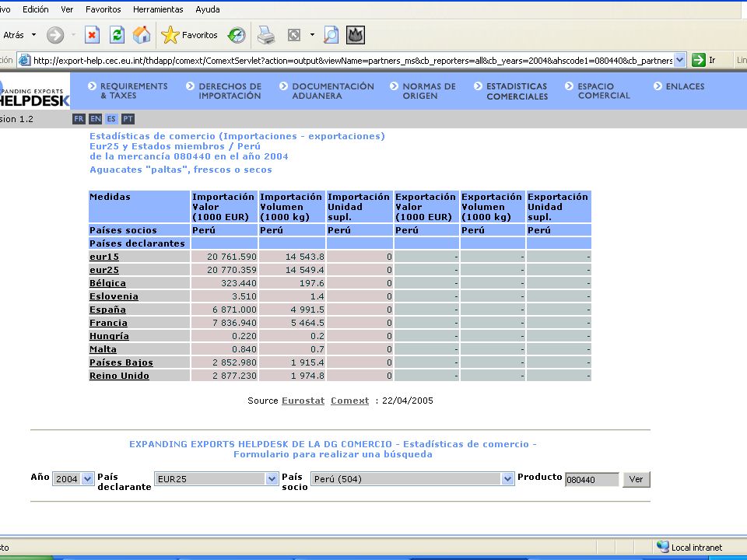Screen dimensions: 747x560
Task: Open dropdown arrow next to full screen icon
Action: [x=312, y=35]
